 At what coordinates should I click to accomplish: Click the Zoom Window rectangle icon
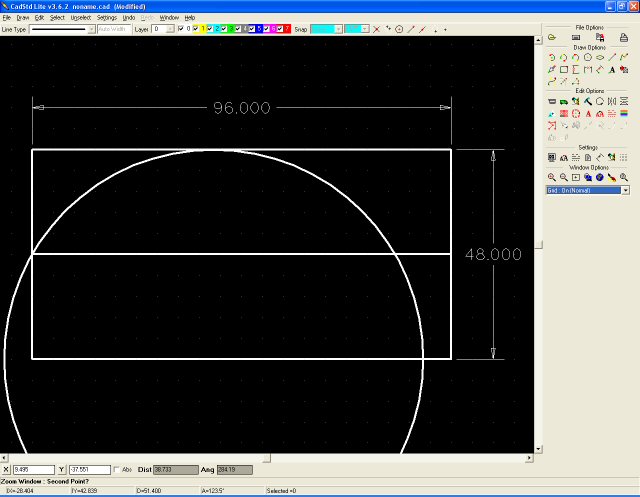576,178
